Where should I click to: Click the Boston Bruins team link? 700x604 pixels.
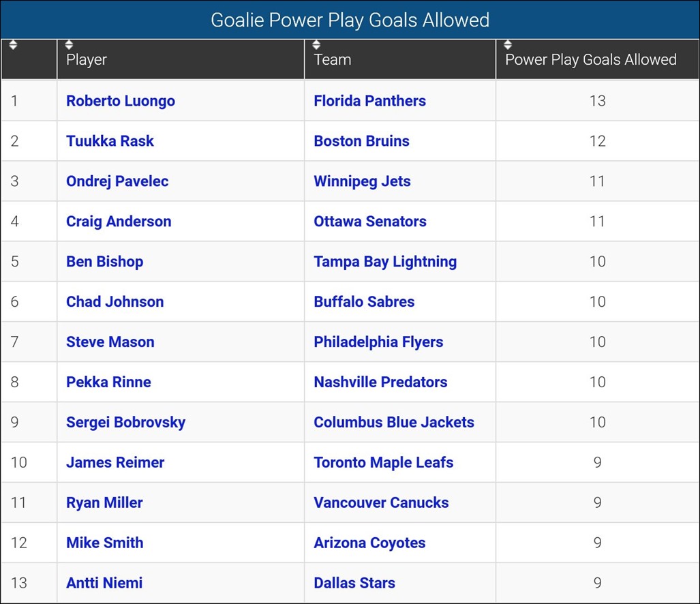pos(361,140)
